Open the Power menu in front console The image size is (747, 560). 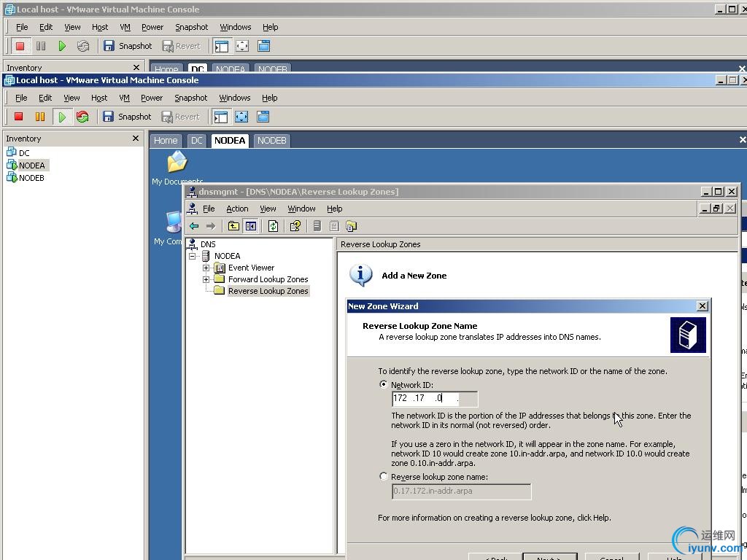[152, 98]
